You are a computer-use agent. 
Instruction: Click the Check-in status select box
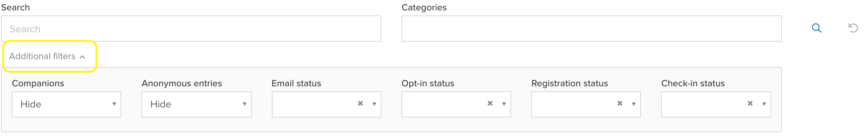click(703, 104)
